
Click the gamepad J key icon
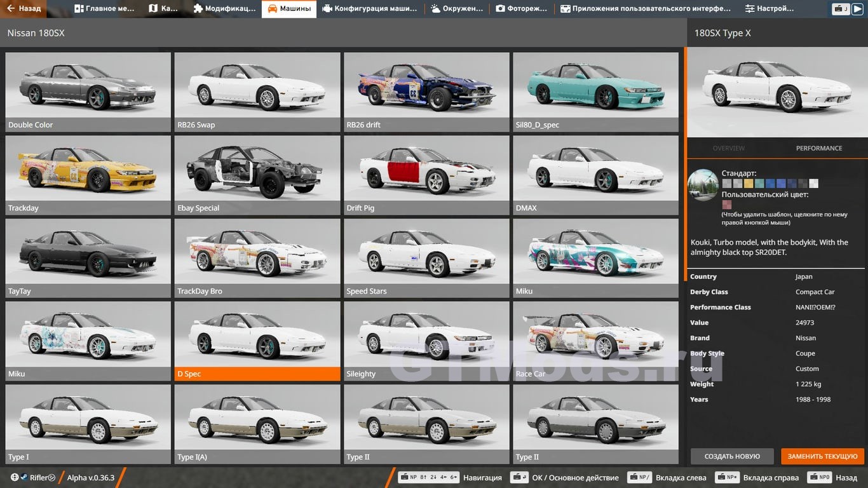(x=841, y=9)
